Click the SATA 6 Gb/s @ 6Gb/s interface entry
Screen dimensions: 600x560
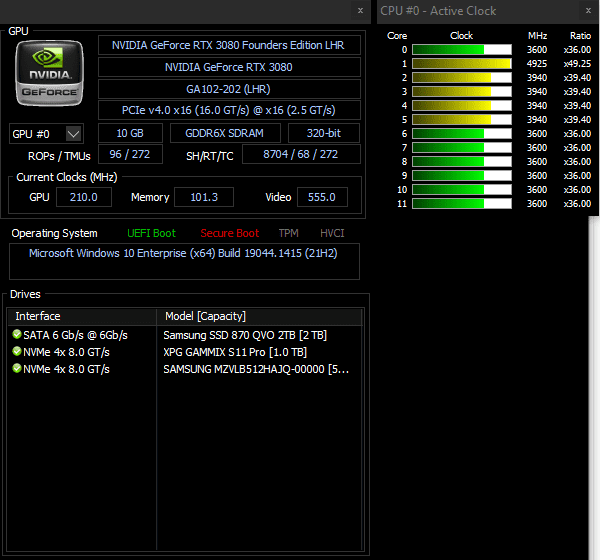click(x=75, y=335)
